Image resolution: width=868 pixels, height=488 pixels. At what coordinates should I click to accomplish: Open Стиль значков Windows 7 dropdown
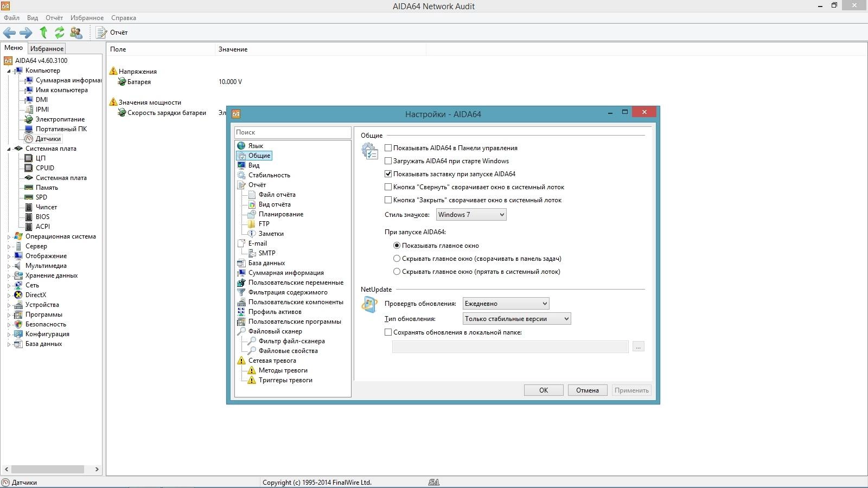(x=471, y=215)
